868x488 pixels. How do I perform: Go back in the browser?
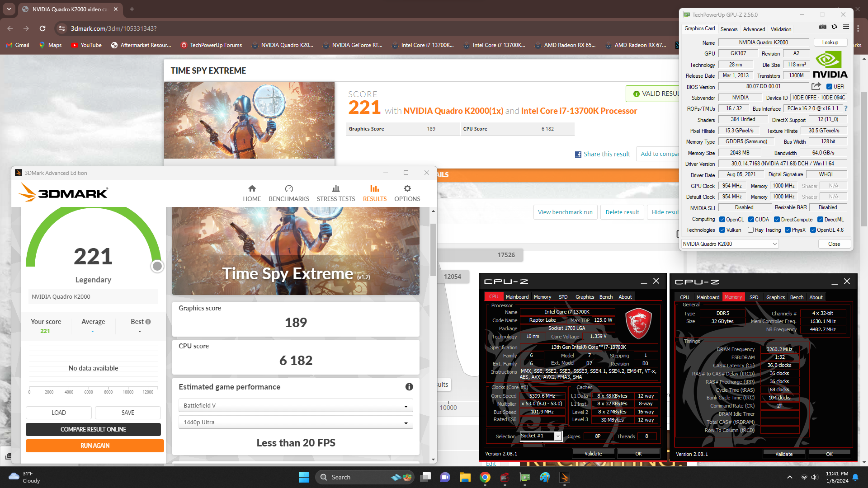coord(10,28)
